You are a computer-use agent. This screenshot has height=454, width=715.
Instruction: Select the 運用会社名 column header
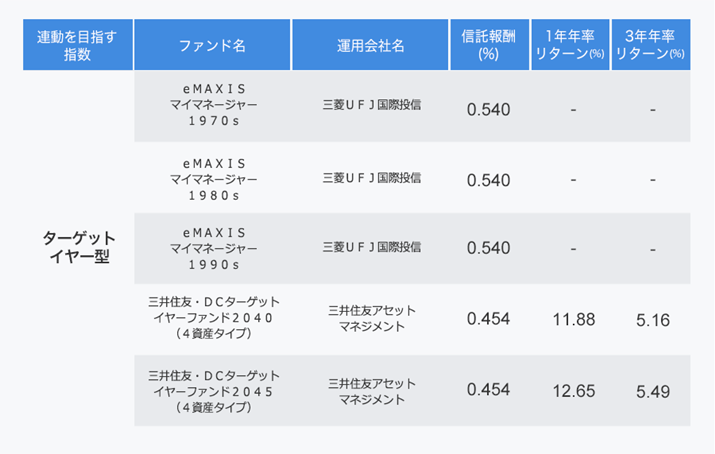click(x=371, y=45)
